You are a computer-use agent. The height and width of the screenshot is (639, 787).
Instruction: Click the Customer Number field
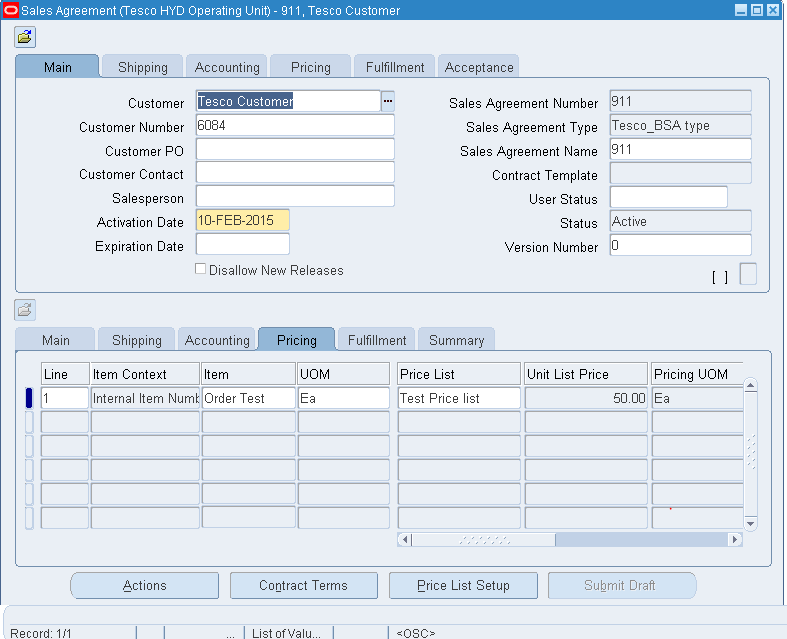295,125
